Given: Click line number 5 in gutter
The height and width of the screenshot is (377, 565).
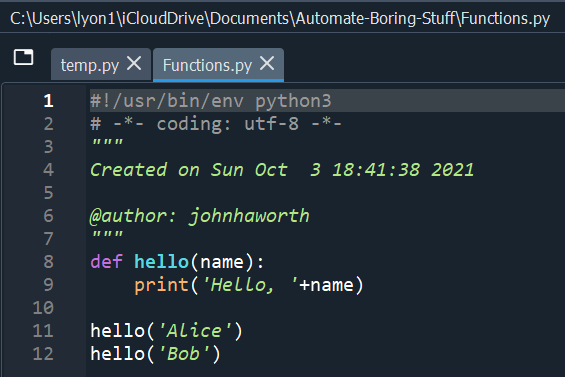Looking at the screenshot, I should click(x=48, y=193).
